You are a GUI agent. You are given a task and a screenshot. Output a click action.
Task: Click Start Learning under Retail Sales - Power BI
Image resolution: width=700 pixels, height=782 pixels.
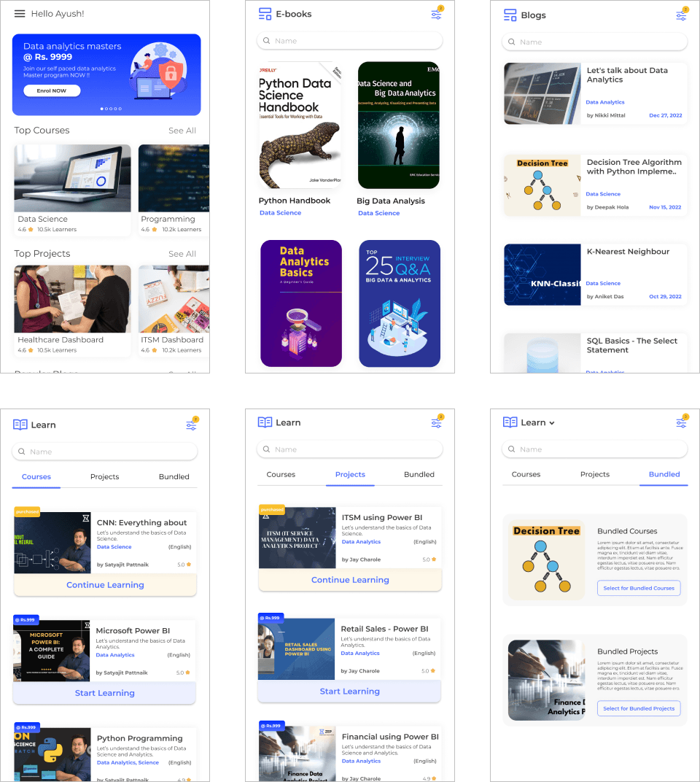click(349, 692)
